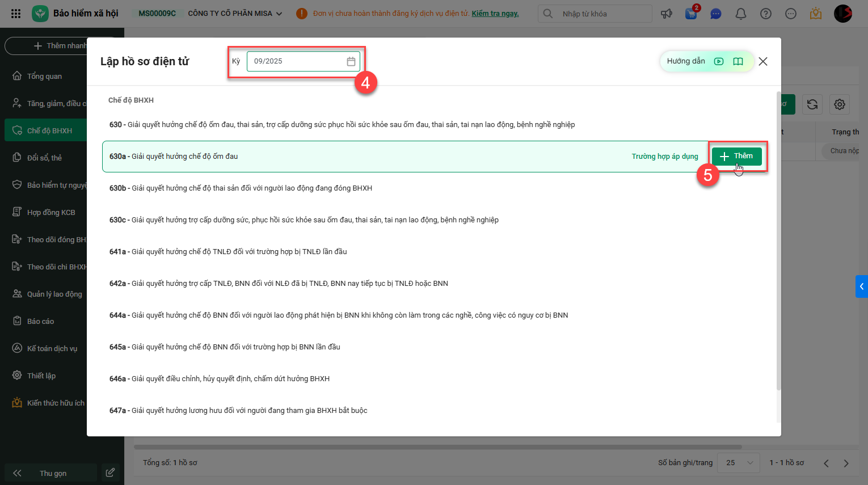Open the records-per-page dropdown showing 25

739,463
